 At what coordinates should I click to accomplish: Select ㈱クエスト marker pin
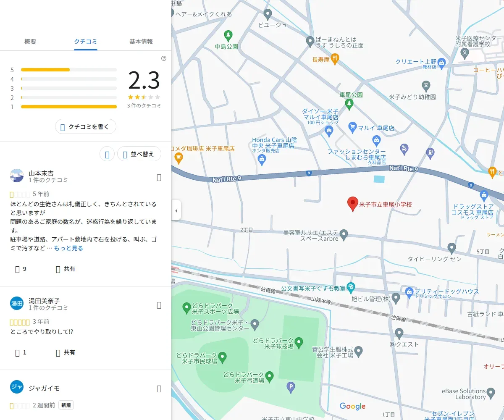click(x=399, y=334)
